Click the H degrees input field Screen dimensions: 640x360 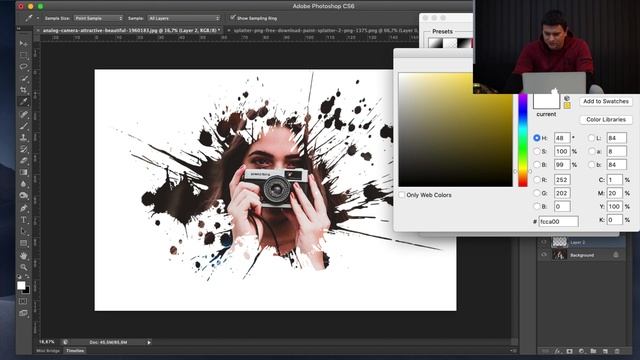coord(562,138)
